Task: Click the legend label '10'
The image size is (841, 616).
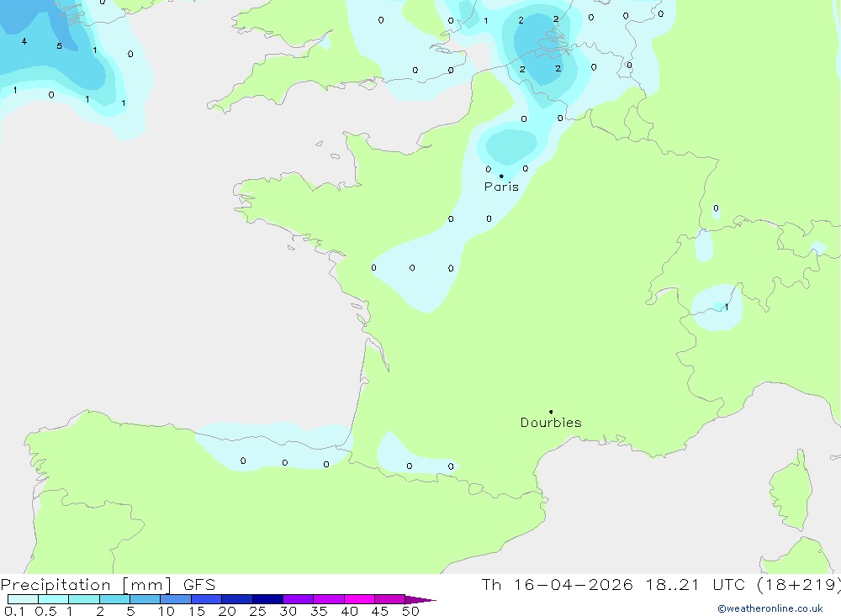Action: (x=167, y=611)
